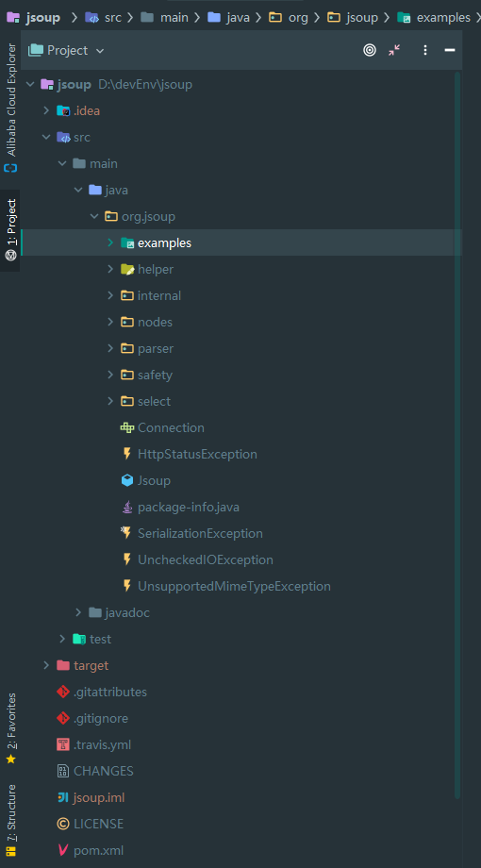Expand the target folder chevron

pyautogui.click(x=46, y=665)
